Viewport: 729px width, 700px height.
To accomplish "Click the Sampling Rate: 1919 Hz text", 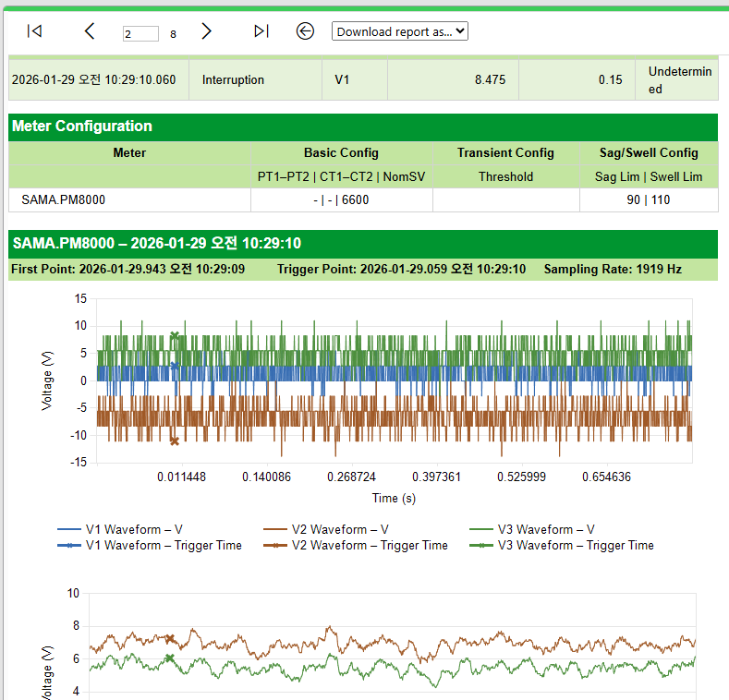I will [613, 269].
